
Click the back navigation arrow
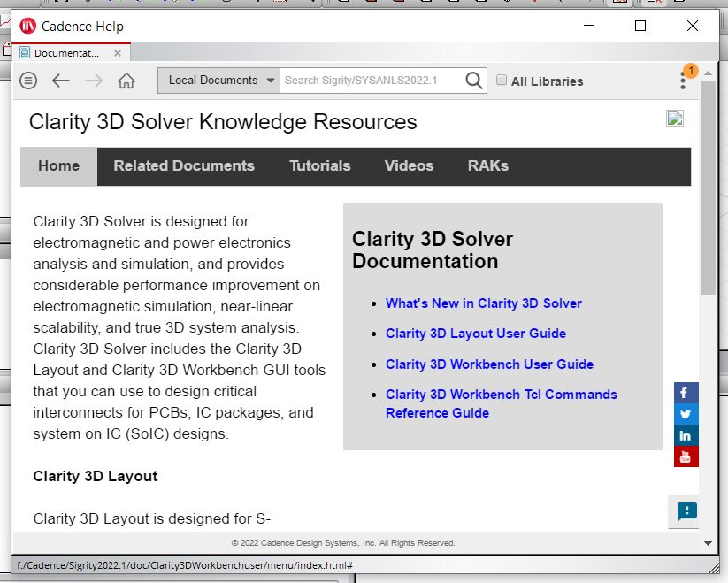[x=60, y=81]
